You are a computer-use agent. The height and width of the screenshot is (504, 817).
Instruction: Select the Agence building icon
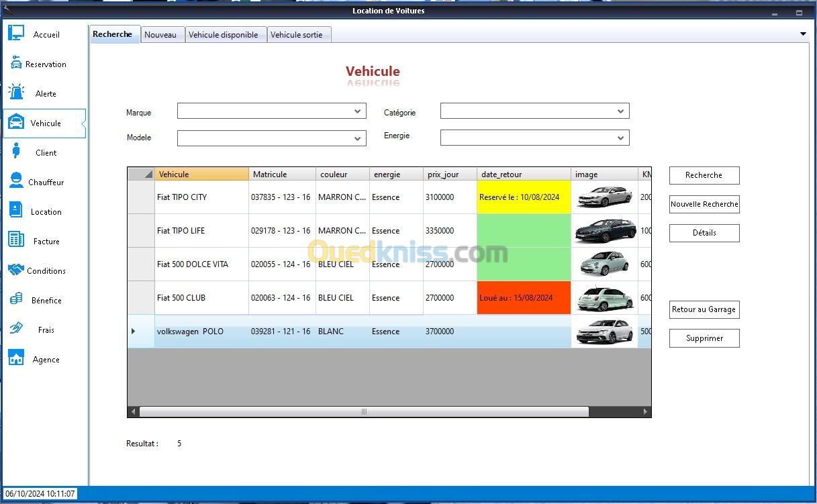16,358
